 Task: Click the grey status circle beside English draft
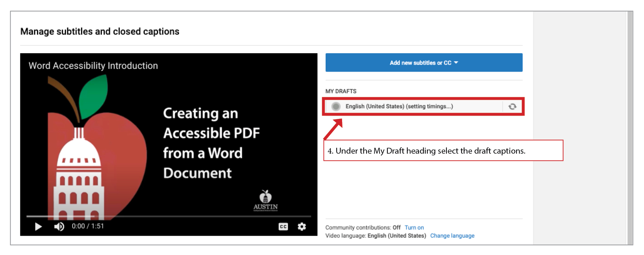click(336, 107)
